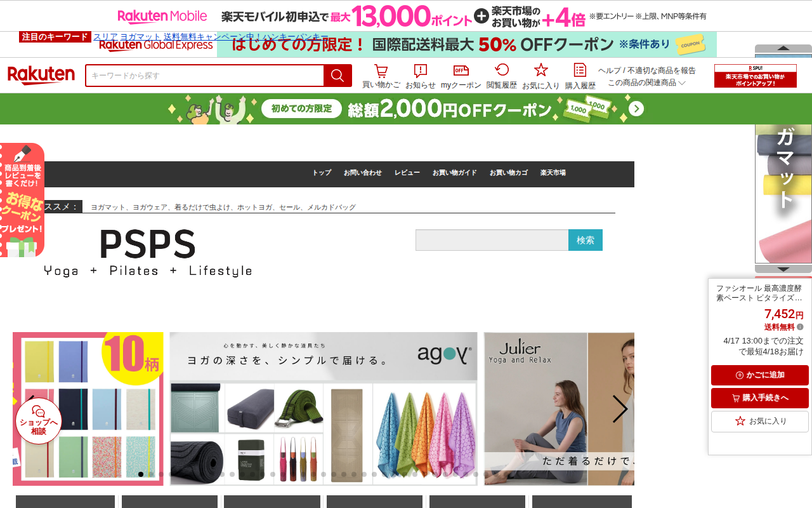This screenshot has width=812, height=508.
Task: Click the arrow on the 2,000円OFF coupon banner
Action: [x=636, y=109]
